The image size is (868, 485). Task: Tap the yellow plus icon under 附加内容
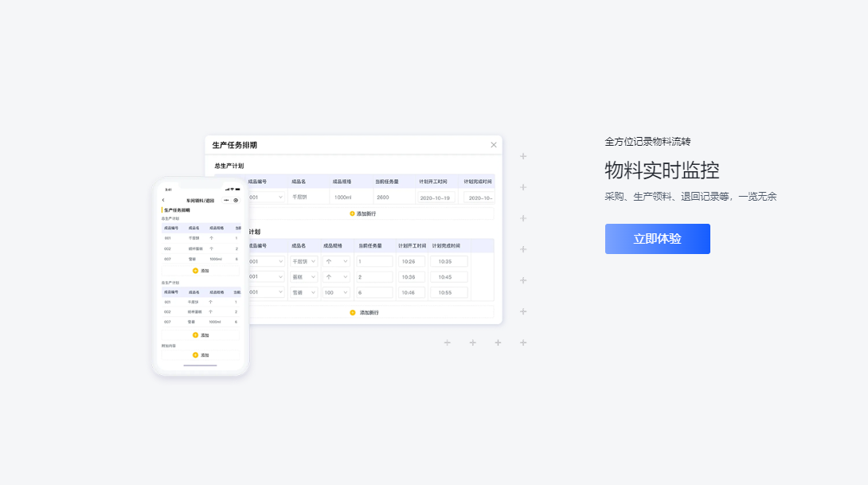[x=195, y=355]
